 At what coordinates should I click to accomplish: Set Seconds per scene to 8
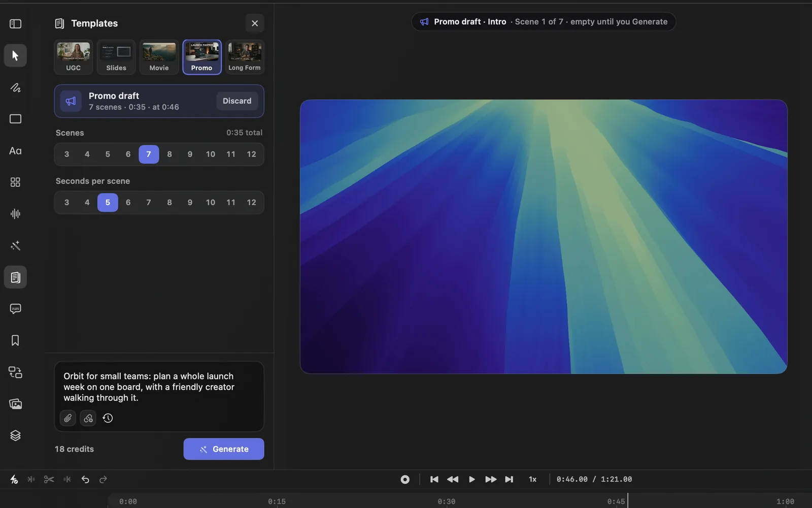coord(170,203)
